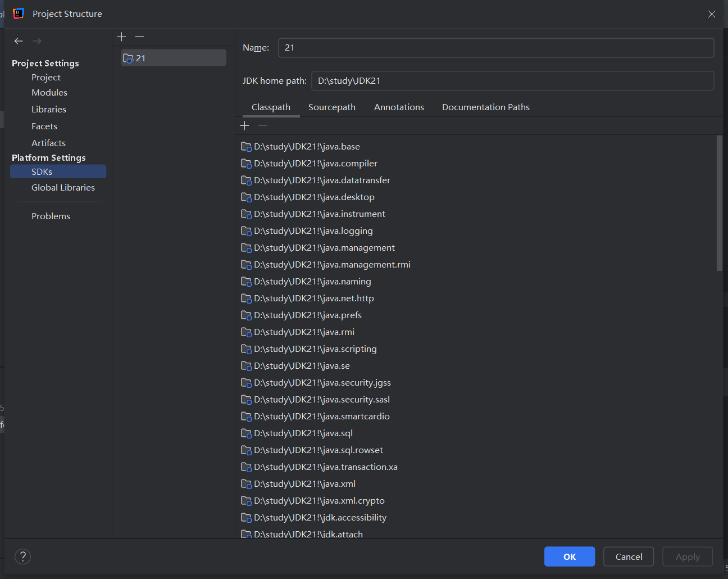Screen dimensions: 728x579
Task: Click folder icon of jdk.accessibility entry
Action: [x=246, y=518]
